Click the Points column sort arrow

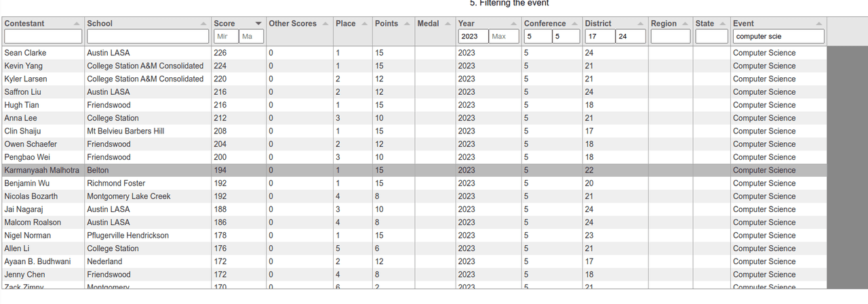pos(408,24)
